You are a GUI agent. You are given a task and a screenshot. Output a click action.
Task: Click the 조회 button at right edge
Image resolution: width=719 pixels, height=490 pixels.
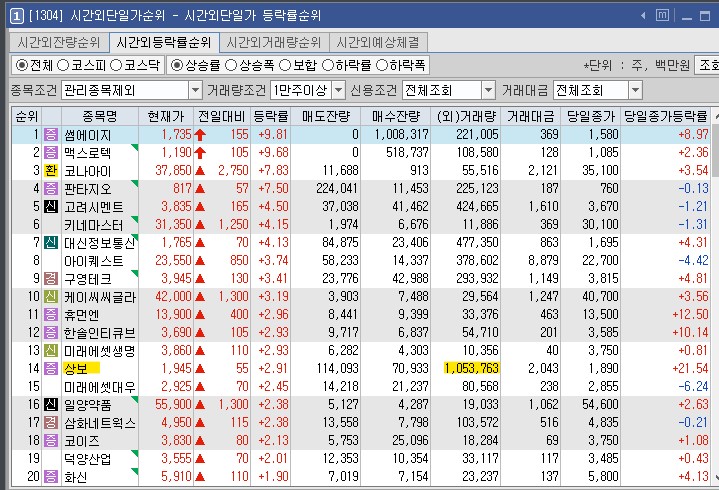(707, 66)
